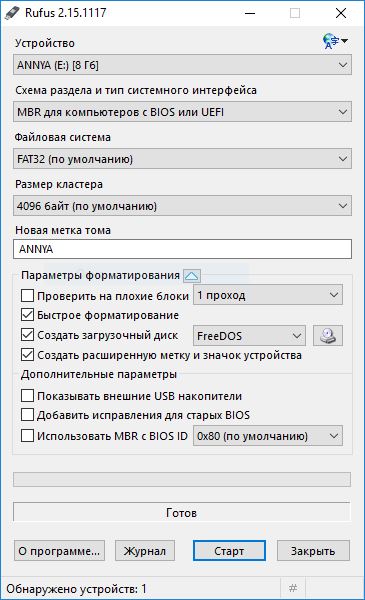Open the 'Журнал' log button
Image resolution: width=365 pixels, height=600 pixels.
(x=145, y=551)
